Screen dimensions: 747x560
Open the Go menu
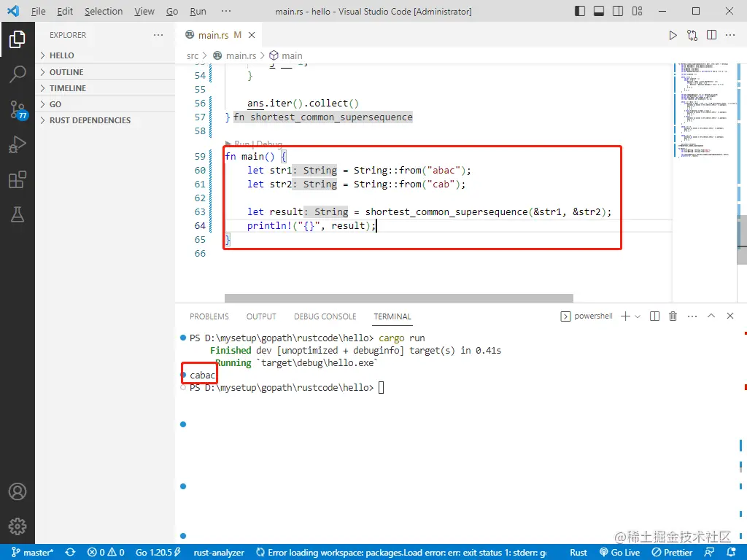[x=172, y=12]
